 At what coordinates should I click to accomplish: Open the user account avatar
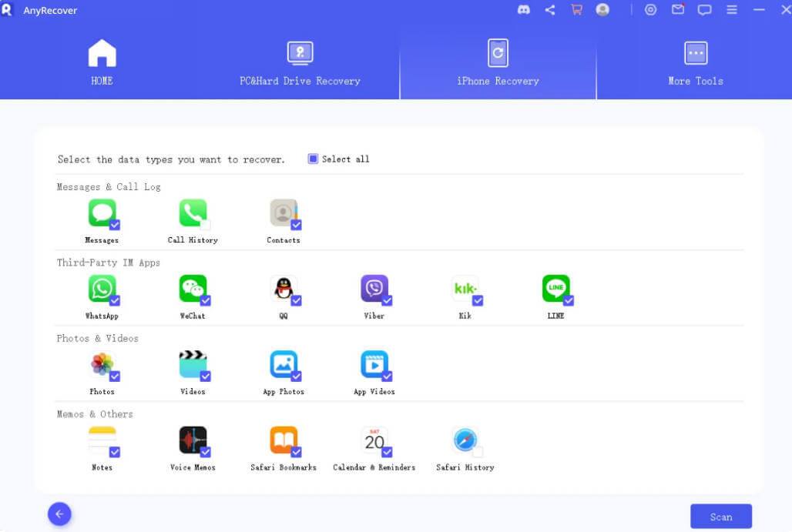pos(603,10)
